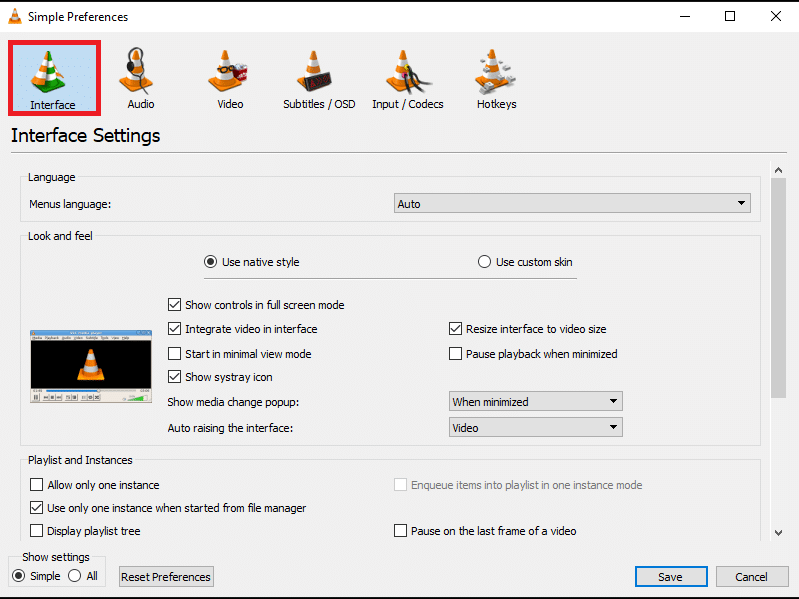This screenshot has width=799, height=599.
Task: Click the Playlist and Instances group title
Action: pos(80,460)
